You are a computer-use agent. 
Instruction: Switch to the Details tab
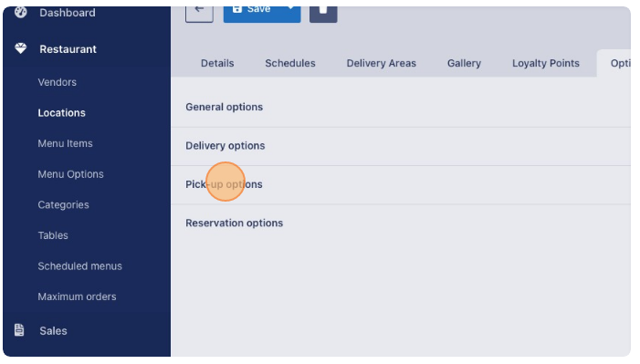(x=217, y=63)
